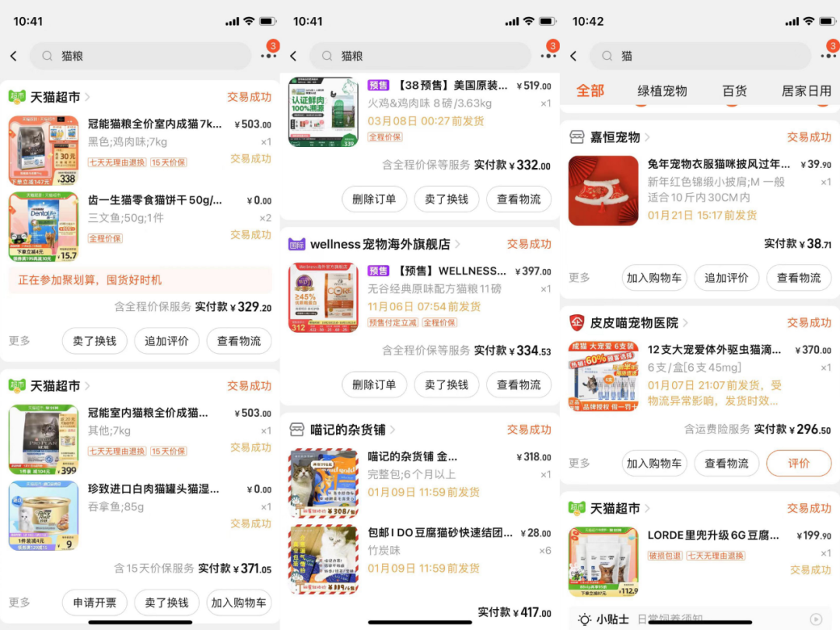
Task: Select the 百货 tab
Action: coord(734,90)
